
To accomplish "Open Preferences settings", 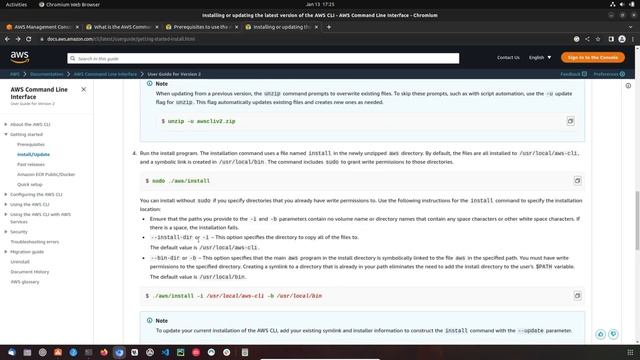I will (x=609, y=74).
